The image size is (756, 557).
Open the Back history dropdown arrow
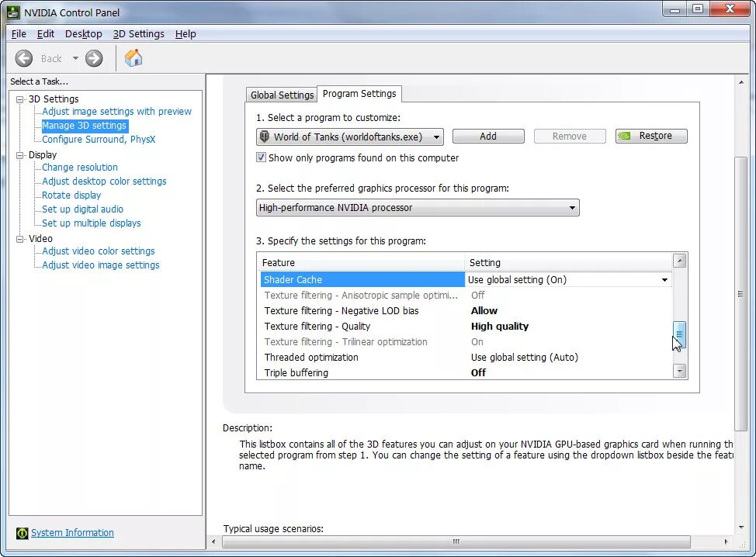(75, 58)
